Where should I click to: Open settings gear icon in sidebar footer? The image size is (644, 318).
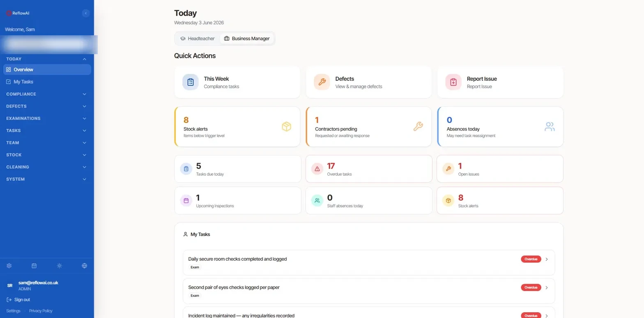pyautogui.click(x=9, y=265)
